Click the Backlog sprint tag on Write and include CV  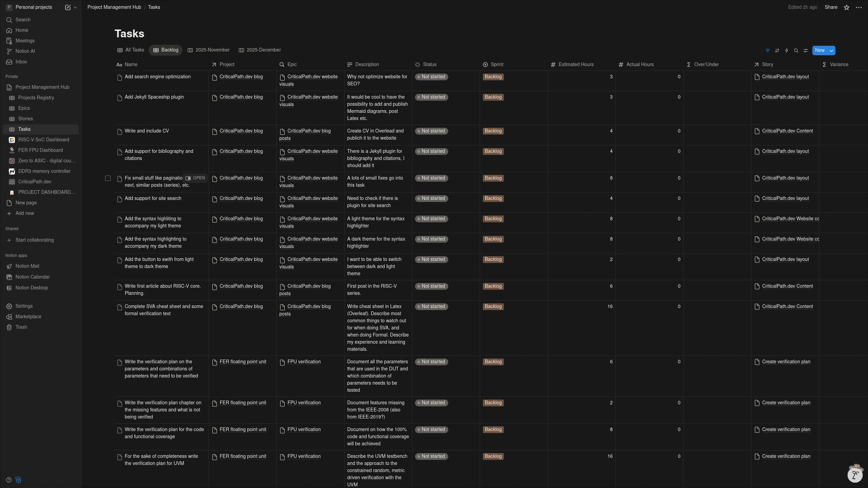(493, 131)
